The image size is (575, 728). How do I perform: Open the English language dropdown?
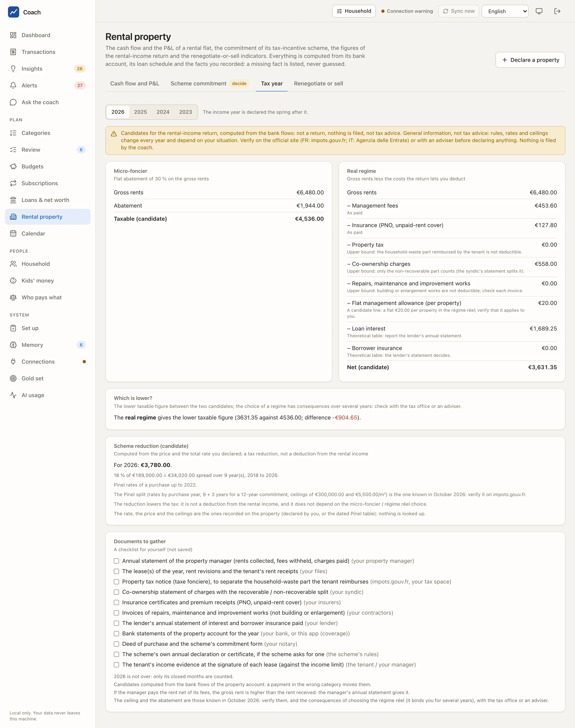505,11
